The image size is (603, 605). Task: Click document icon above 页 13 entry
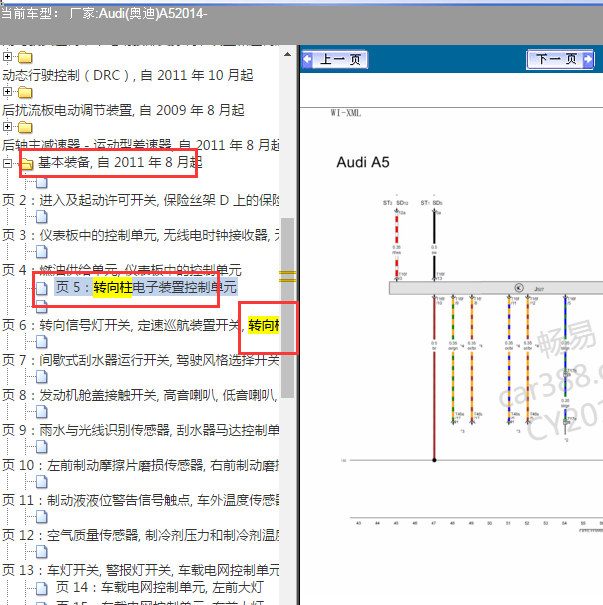(42, 552)
